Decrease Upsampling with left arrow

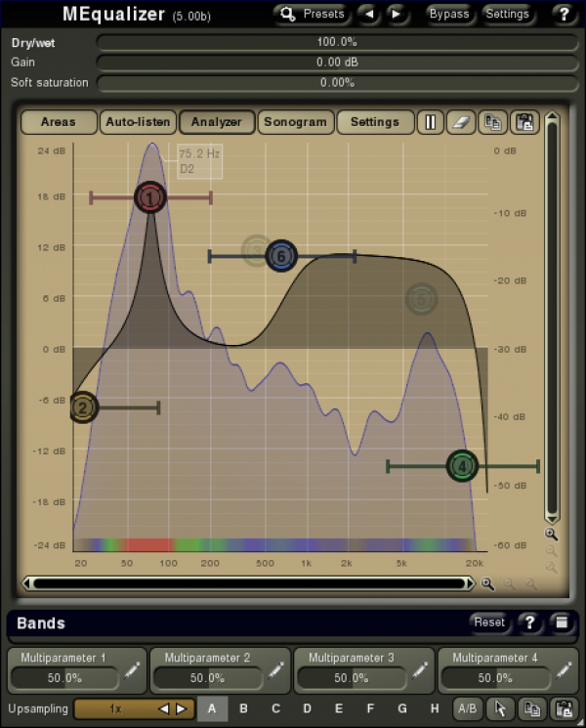163,709
